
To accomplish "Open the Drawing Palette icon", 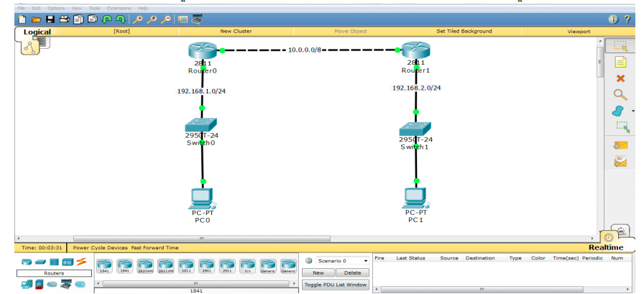I will tap(183, 19).
